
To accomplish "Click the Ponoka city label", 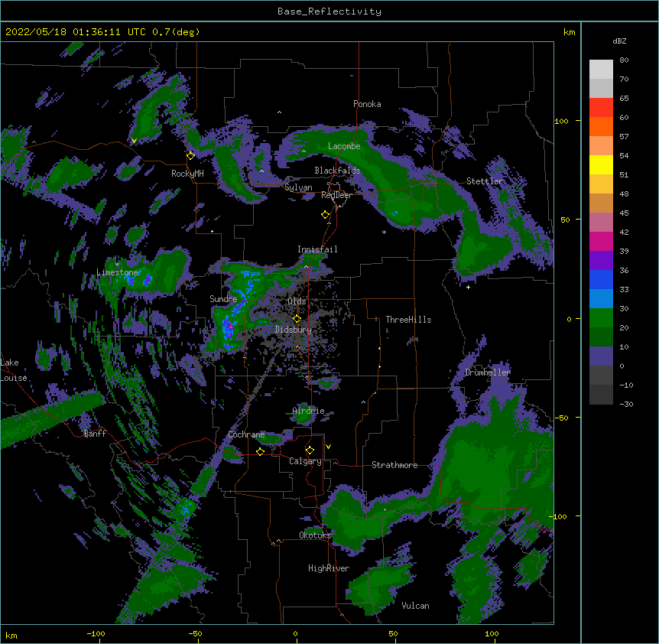I will coord(367,104).
